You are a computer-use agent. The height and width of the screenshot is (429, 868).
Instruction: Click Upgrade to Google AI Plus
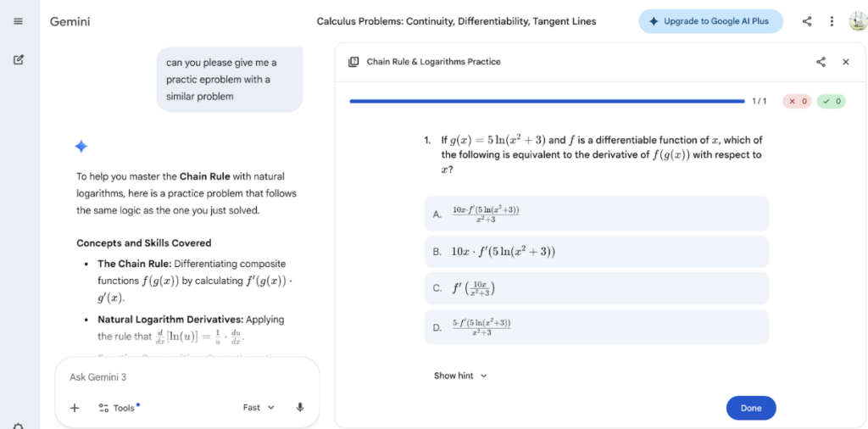(711, 21)
